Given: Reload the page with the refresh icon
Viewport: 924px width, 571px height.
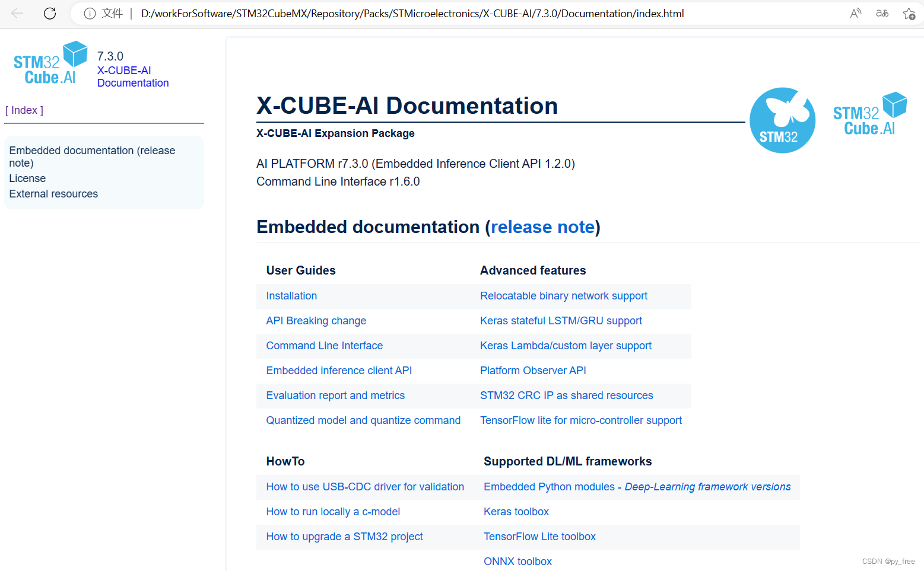Looking at the screenshot, I should click(50, 13).
